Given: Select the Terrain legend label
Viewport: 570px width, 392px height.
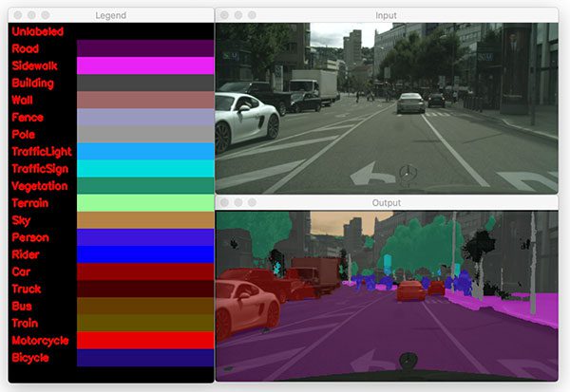Looking at the screenshot, I should tap(29, 203).
